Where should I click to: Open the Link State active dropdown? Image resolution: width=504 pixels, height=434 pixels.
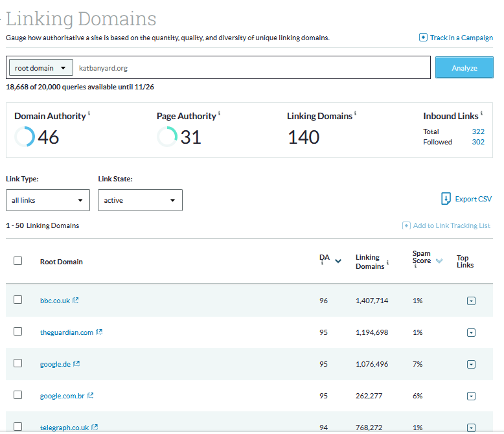coord(140,200)
